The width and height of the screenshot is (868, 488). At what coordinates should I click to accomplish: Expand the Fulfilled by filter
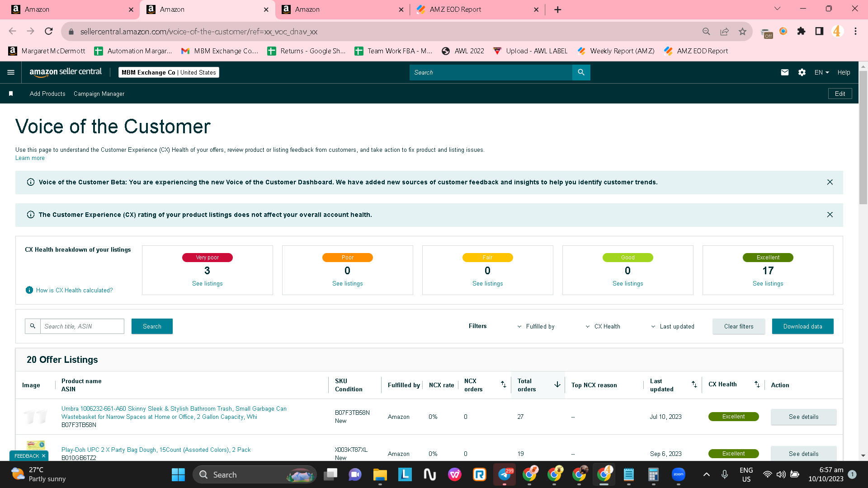(536, 326)
